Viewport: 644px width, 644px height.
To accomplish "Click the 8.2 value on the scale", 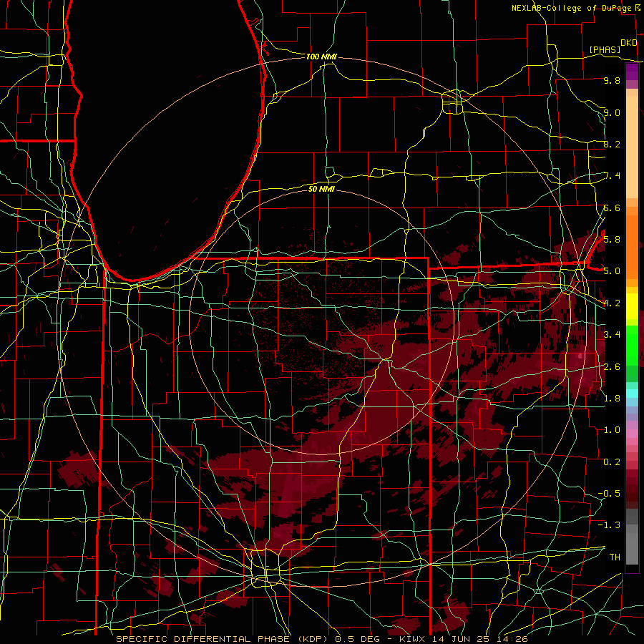I will 612,144.
